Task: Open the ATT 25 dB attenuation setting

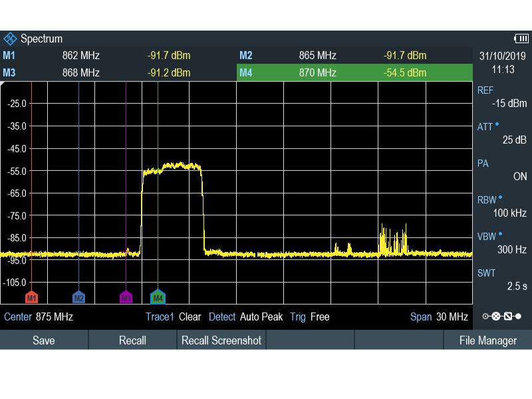Action: [502, 133]
